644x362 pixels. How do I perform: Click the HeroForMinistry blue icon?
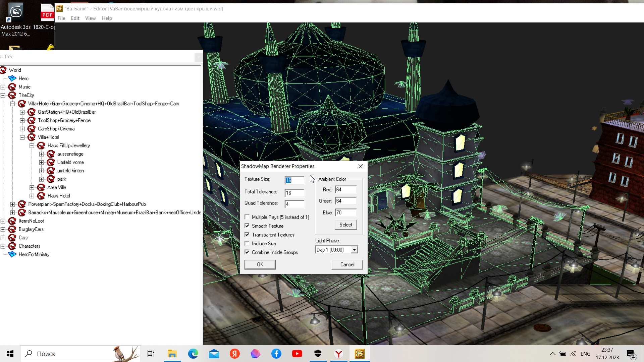point(12,254)
